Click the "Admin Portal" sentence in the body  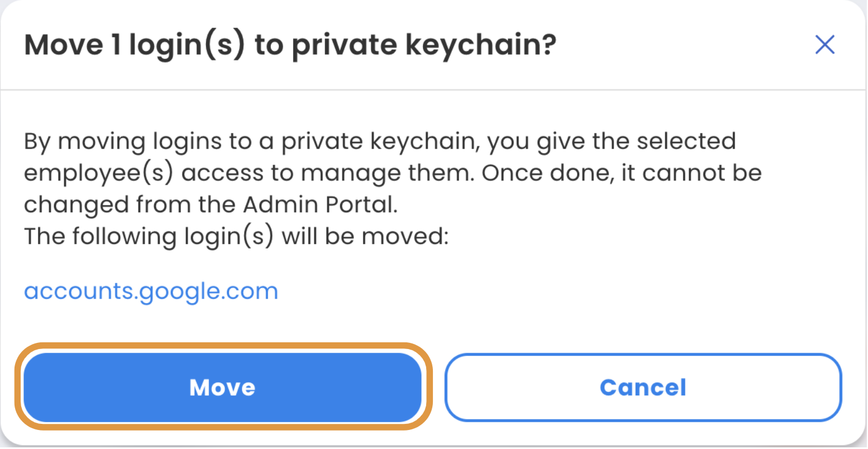click(210, 205)
